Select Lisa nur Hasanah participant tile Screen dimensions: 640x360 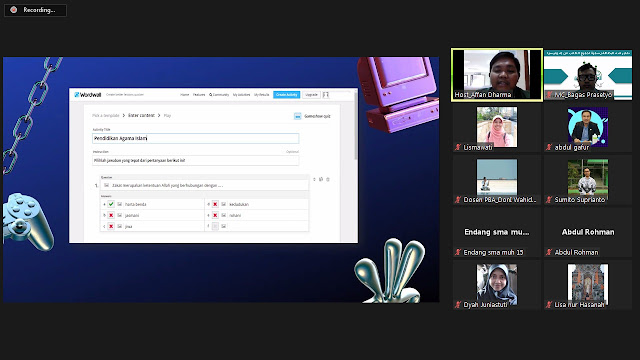pyautogui.click(x=588, y=285)
